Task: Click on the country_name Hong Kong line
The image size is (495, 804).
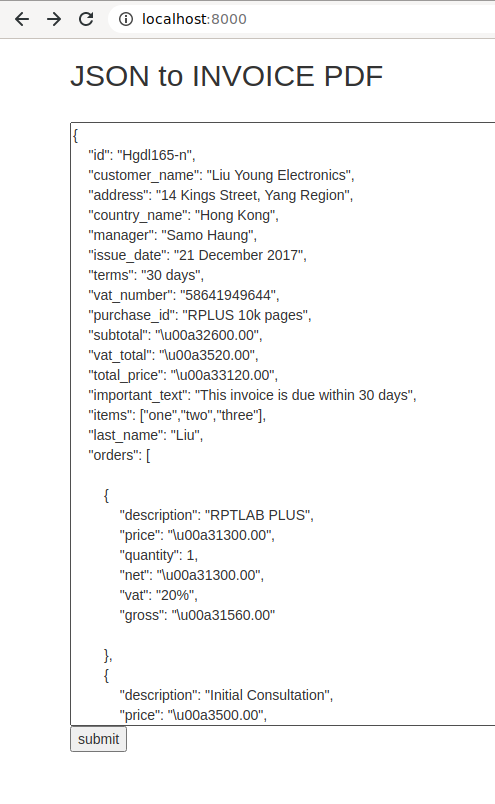Action: coord(183,215)
